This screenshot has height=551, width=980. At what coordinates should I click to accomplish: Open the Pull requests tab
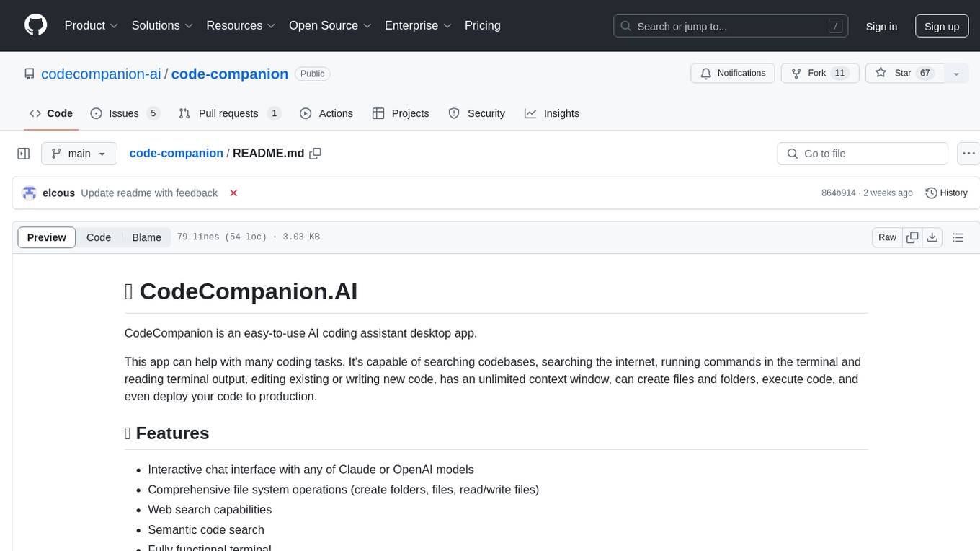[229, 113]
